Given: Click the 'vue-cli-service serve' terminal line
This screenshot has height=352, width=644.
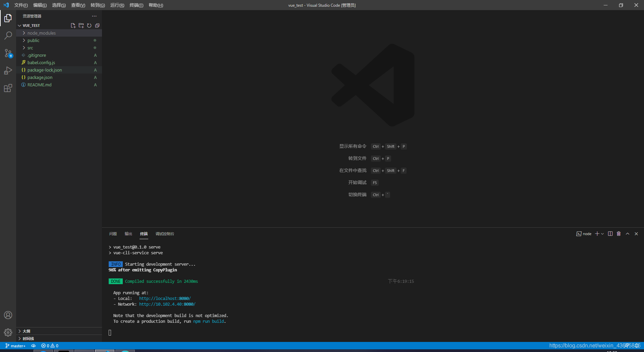Looking at the screenshot, I should tap(138, 253).
